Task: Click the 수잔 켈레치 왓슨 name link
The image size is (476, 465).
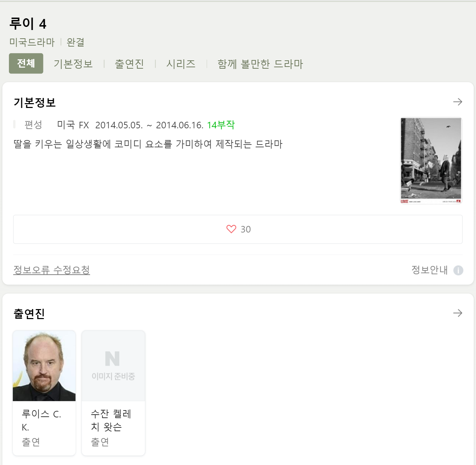Action: pyautogui.click(x=111, y=420)
